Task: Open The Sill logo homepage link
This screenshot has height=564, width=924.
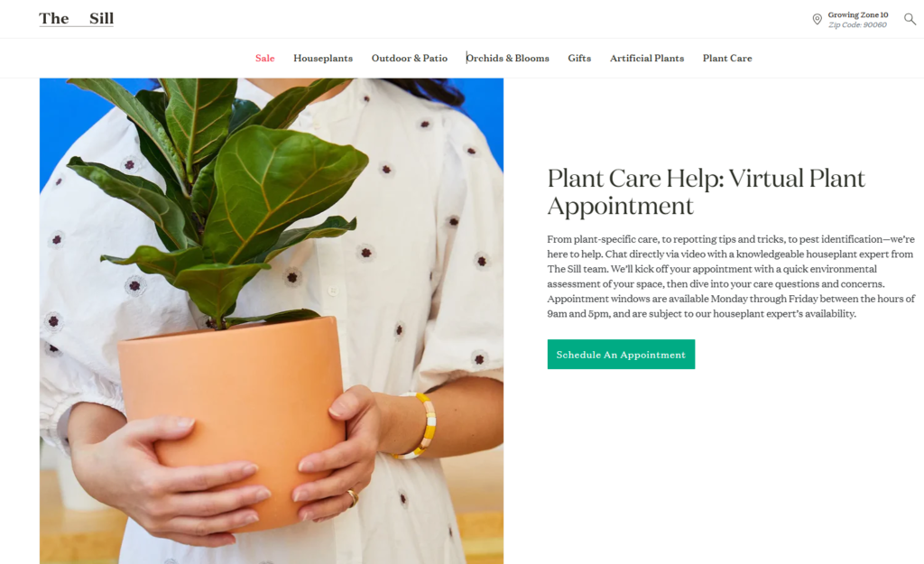Action: pos(77,19)
